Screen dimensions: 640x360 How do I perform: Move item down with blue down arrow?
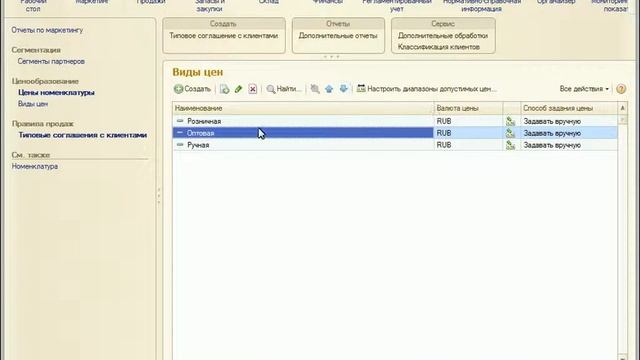(344, 89)
